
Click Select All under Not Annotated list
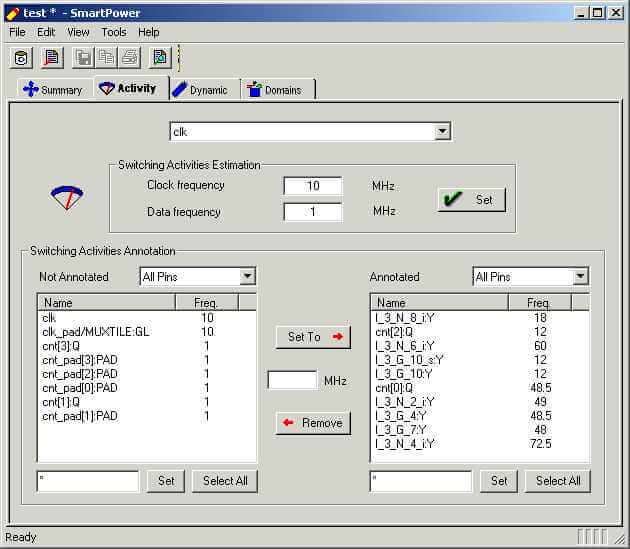tap(225, 481)
